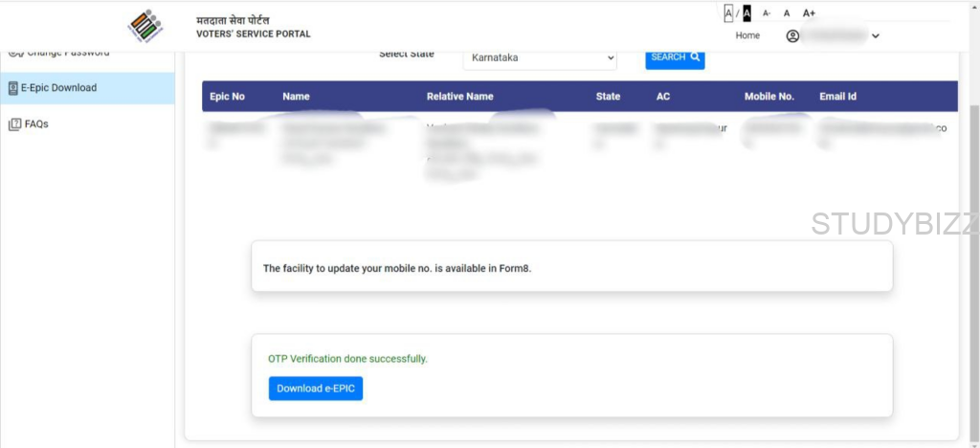Viewport: 980px width, 448px height.
Task: Increase font size with A+ icon
Action: tap(809, 13)
